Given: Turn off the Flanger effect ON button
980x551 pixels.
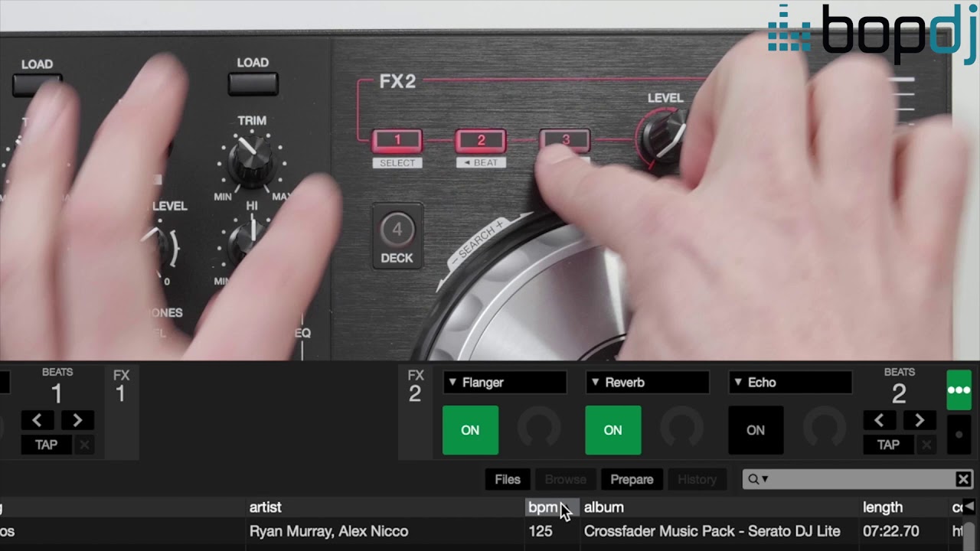Looking at the screenshot, I should click(470, 430).
